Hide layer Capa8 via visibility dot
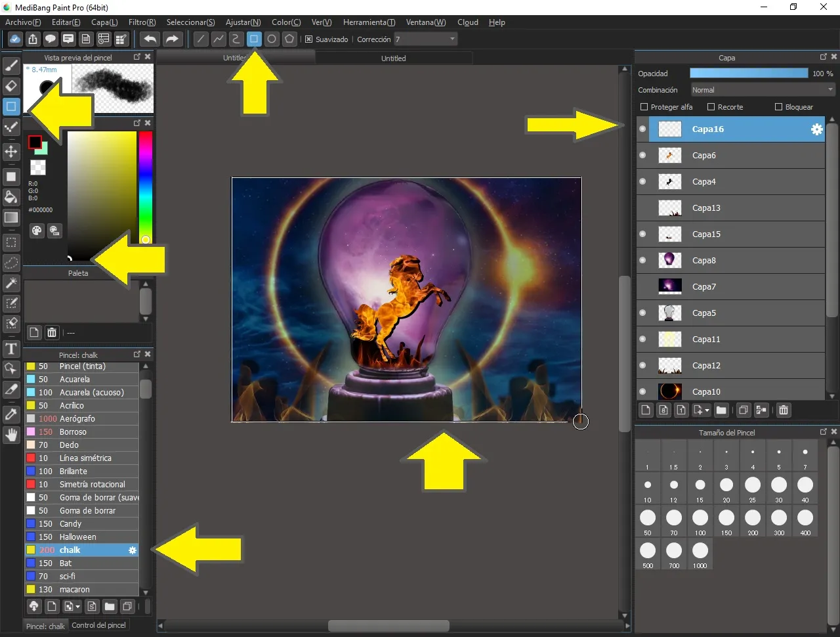 point(642,261)
